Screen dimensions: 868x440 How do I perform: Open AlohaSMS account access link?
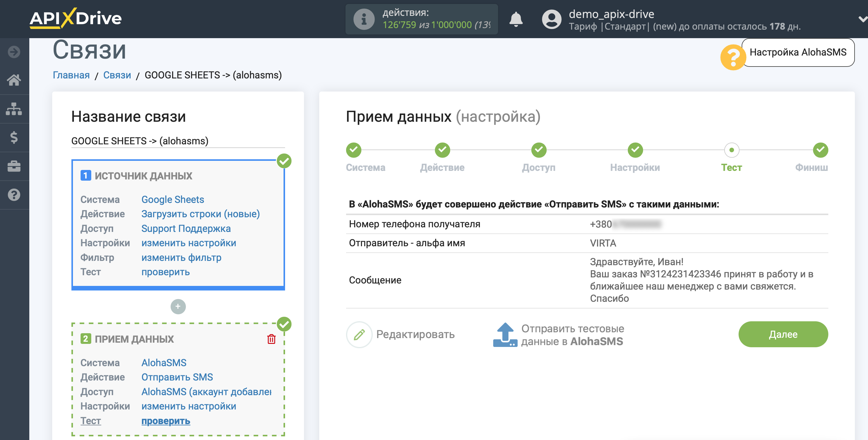coord(206,391)
